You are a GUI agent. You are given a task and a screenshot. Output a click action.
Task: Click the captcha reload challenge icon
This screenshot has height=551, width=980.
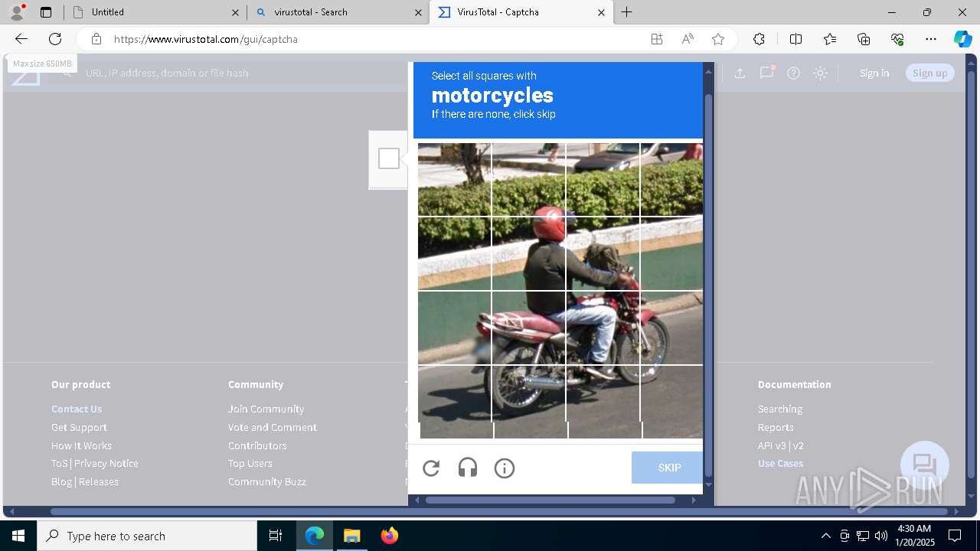pos(431,468)
